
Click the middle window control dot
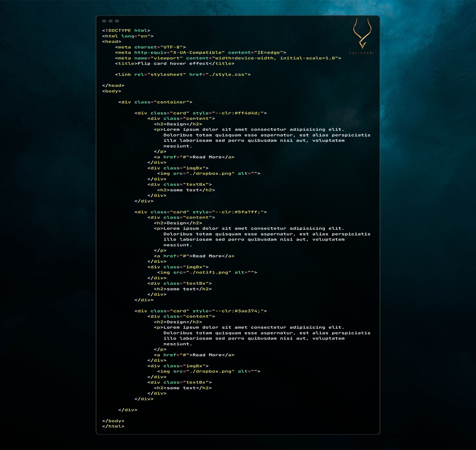coord(110,21)
